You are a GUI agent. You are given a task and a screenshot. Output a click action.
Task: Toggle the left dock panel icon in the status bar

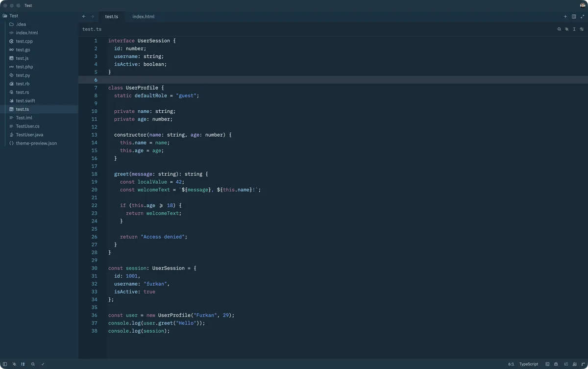click(x=5, y=364)
